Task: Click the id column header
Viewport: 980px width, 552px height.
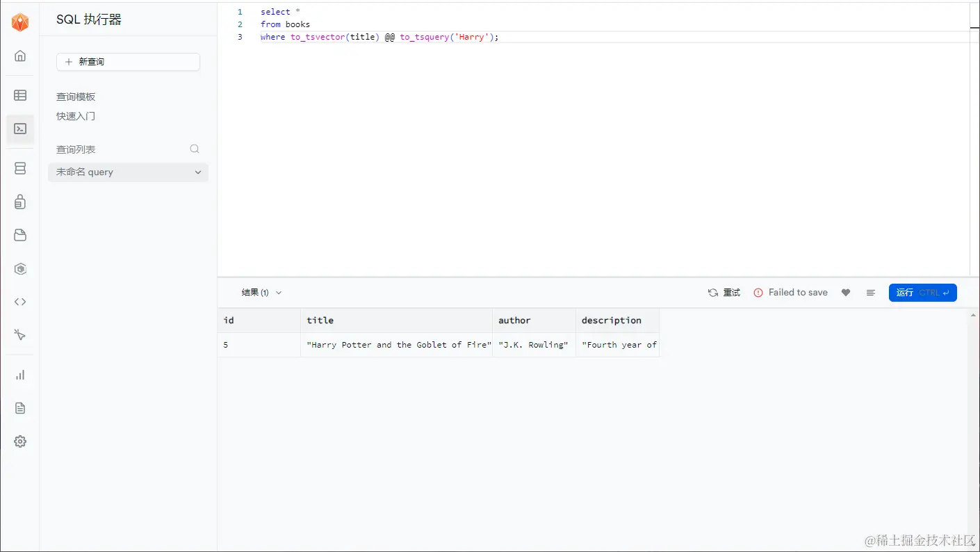Action: (259, 320)
